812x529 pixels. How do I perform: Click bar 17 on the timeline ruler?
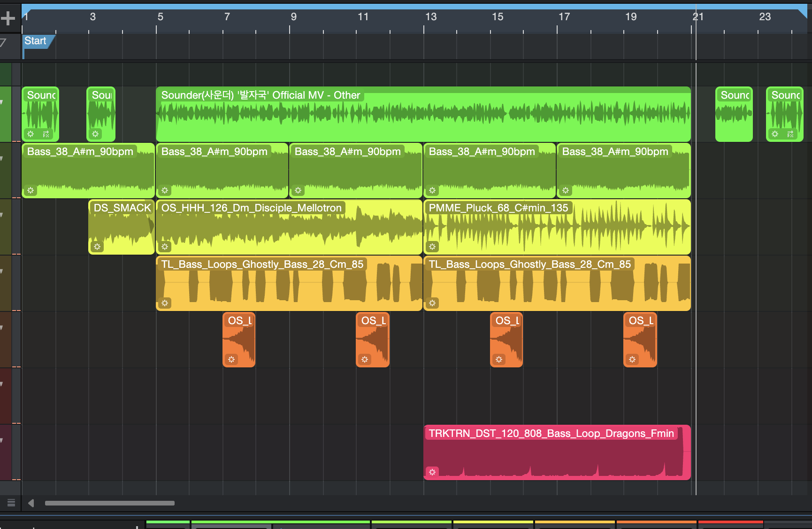pos(564,17)
